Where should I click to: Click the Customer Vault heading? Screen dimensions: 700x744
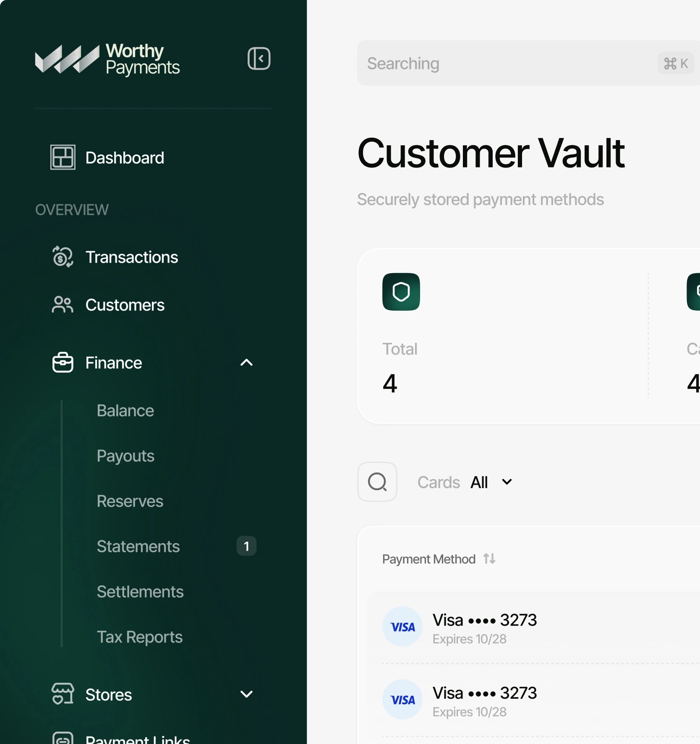click(x=491, y=154)
